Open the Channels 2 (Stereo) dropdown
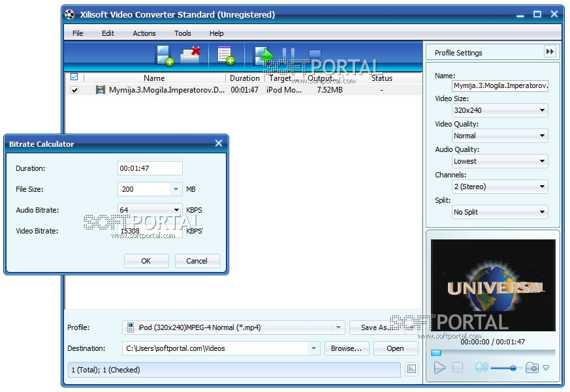 [500, 187]
